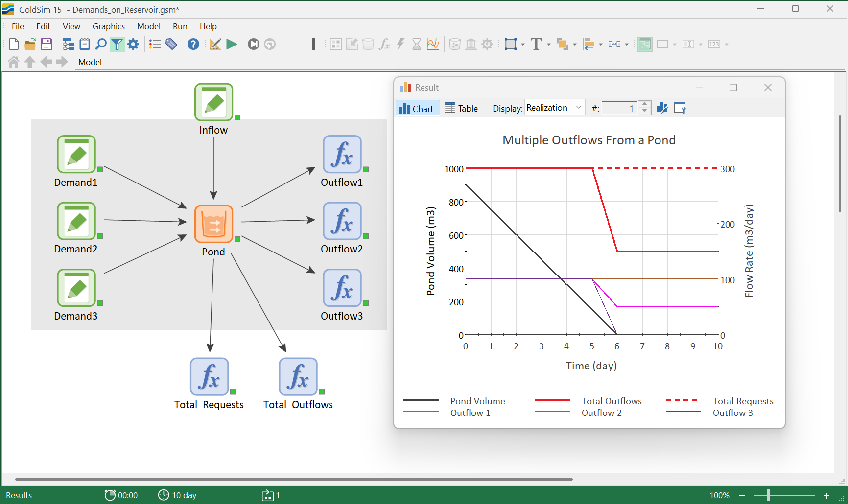
Task: Click the blue tag icon
Action: point(171,44)
